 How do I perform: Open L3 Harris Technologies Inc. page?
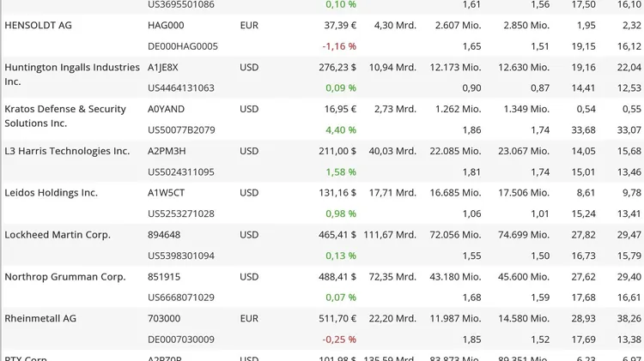(x=67, y=151)
